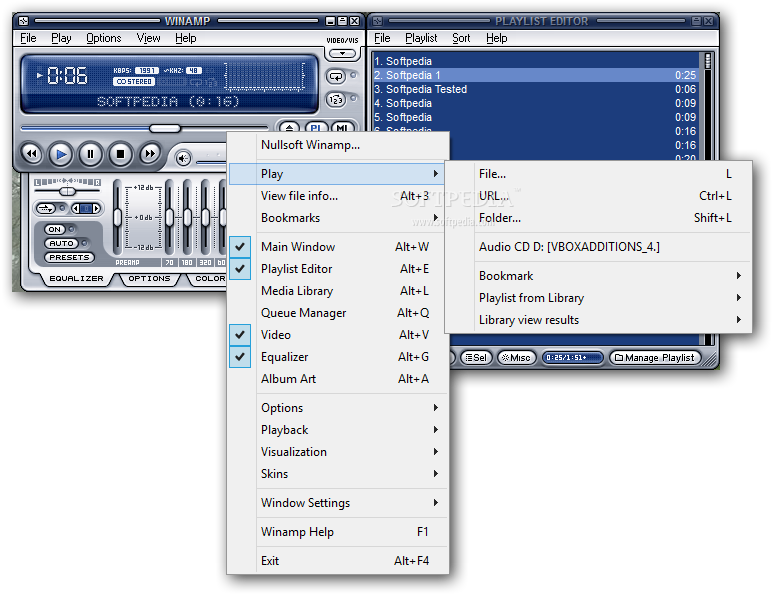Open the Winamp File menu
773x595 pixels.
[28, 38]
